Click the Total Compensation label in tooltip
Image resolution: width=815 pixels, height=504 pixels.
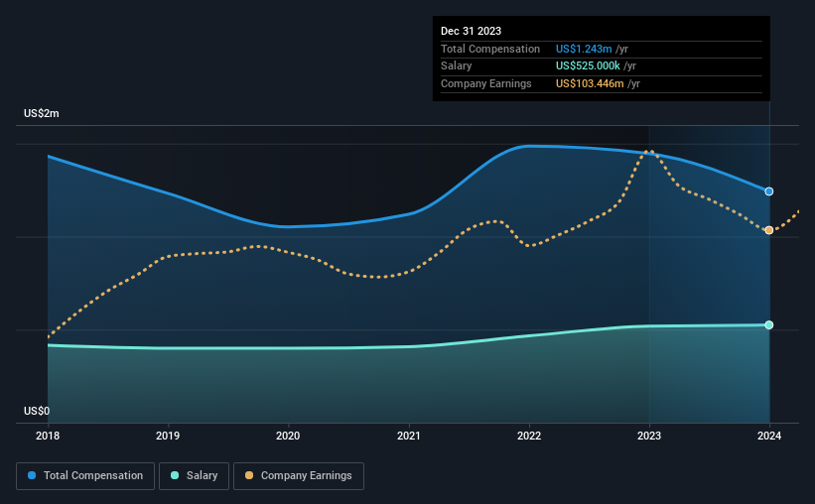coord(490,49)
